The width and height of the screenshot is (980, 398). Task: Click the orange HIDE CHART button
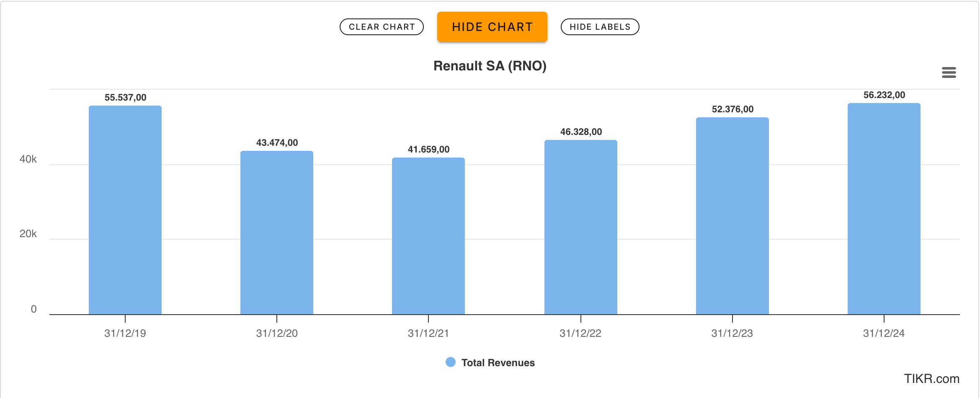[492, 27]
